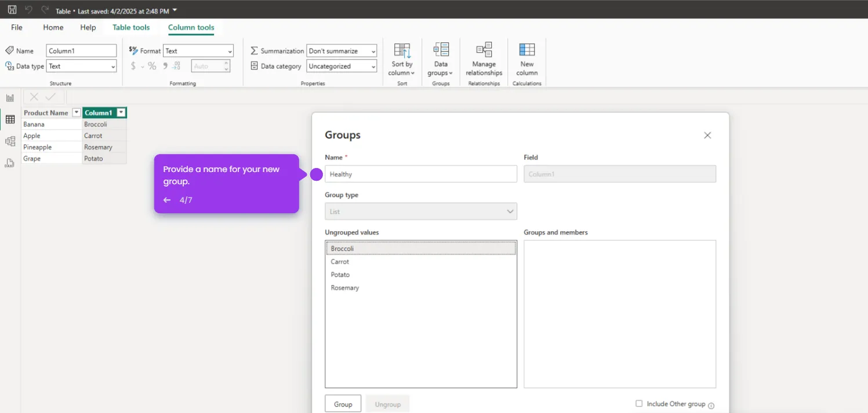
Task: Open Product Name column filter arrow
Action: click(x=76, y=113)
